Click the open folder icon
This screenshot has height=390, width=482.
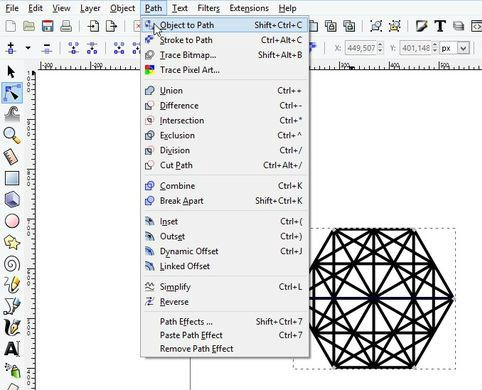[x=29, y=26]
